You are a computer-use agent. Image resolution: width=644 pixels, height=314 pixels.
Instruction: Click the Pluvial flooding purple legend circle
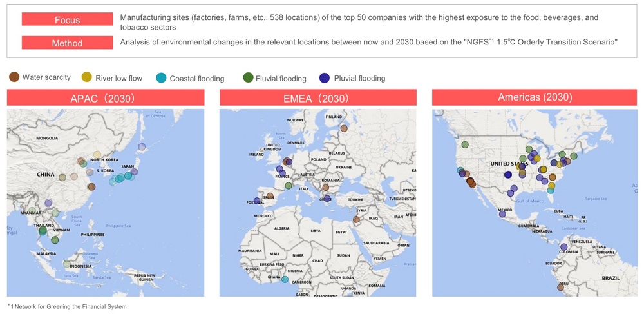pos(325,78)
